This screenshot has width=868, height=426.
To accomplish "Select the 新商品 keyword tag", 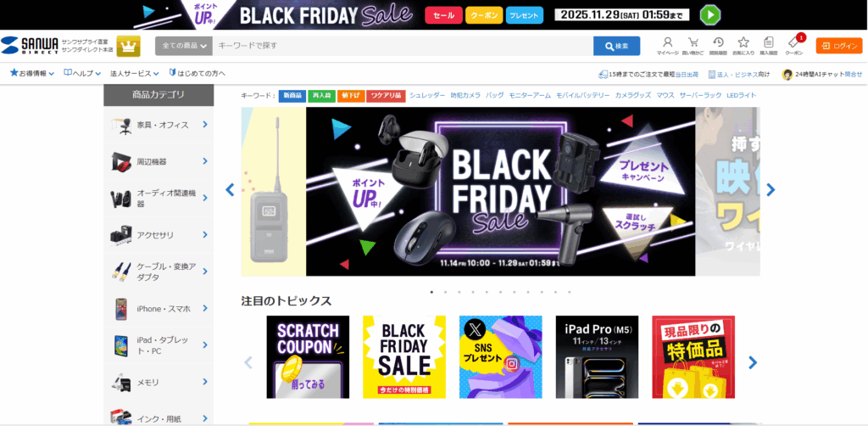I will (x=292, y=95).
